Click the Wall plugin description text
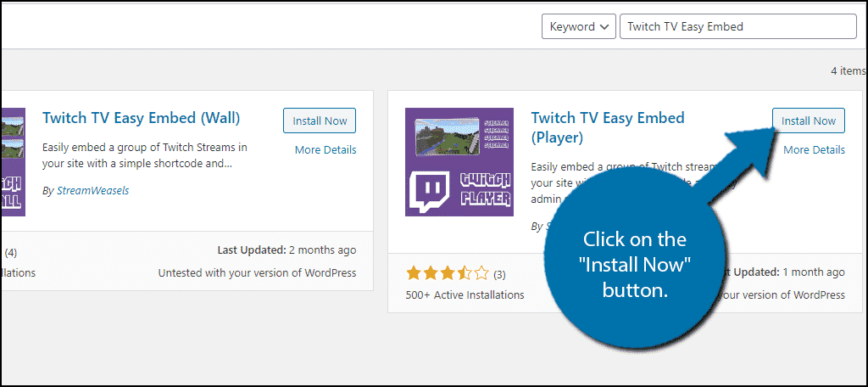 [x=144, y=156]
